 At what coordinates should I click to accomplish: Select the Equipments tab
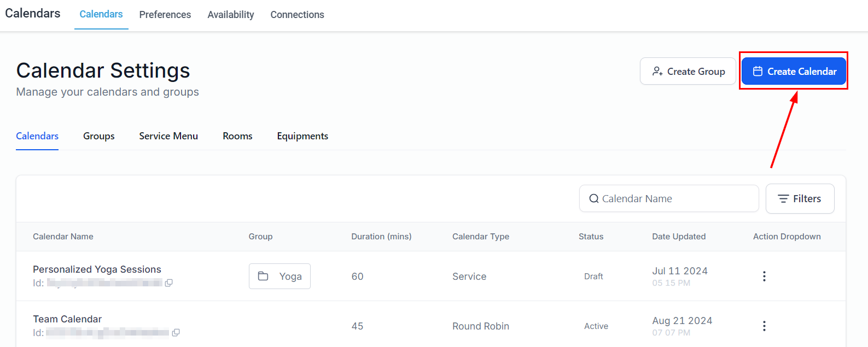[x=302, y=136]
